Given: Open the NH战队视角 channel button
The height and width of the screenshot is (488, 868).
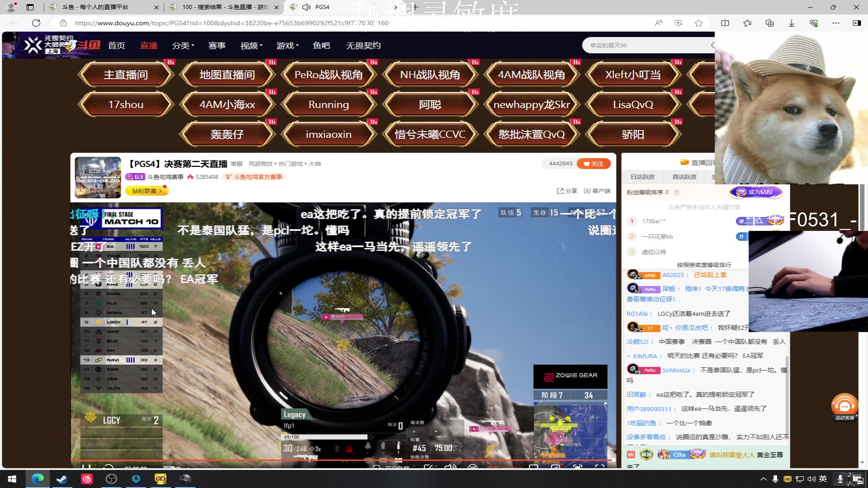Looking at the screenshot, I should coord(430,75).
